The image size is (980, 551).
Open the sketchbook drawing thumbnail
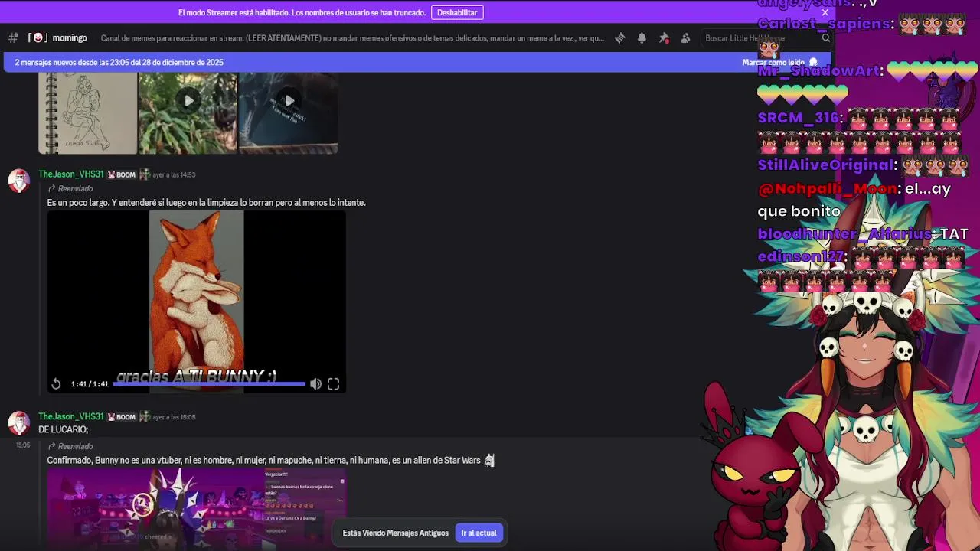pyautogui.click(x=88, y=113)
